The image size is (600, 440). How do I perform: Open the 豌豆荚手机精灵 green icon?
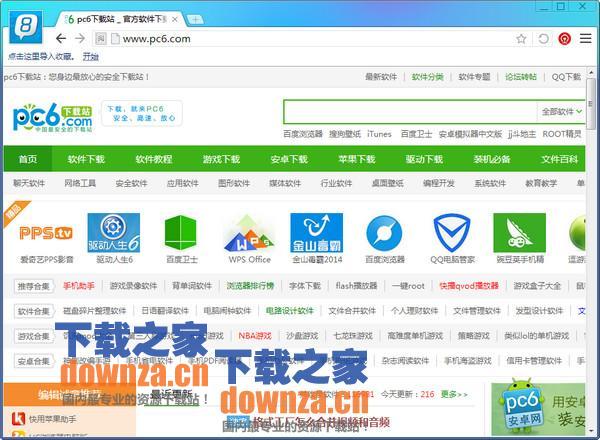click(x=520, y=233)
